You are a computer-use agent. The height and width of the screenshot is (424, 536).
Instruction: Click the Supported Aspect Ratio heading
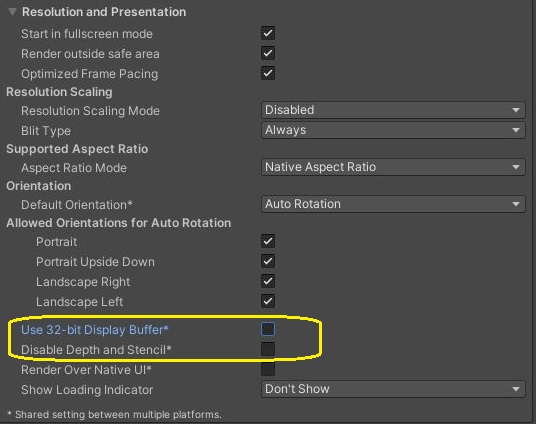[77, 149]
